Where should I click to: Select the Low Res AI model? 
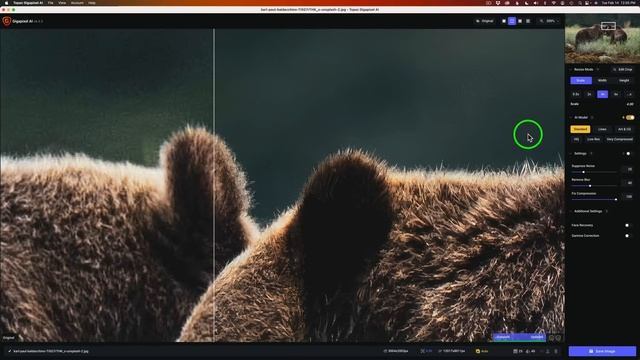pos(593,139)
